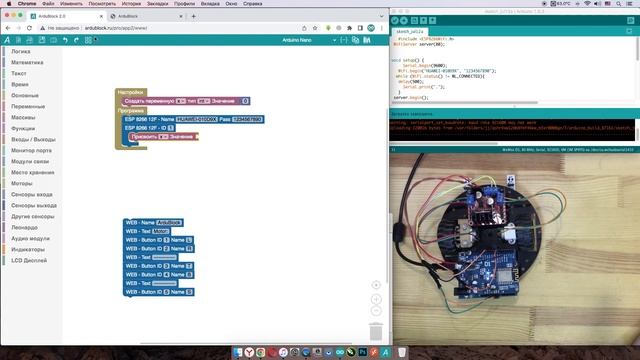
Task: Open the Chrome extensions puzzle icon
Action: click(x=349, y=28)
